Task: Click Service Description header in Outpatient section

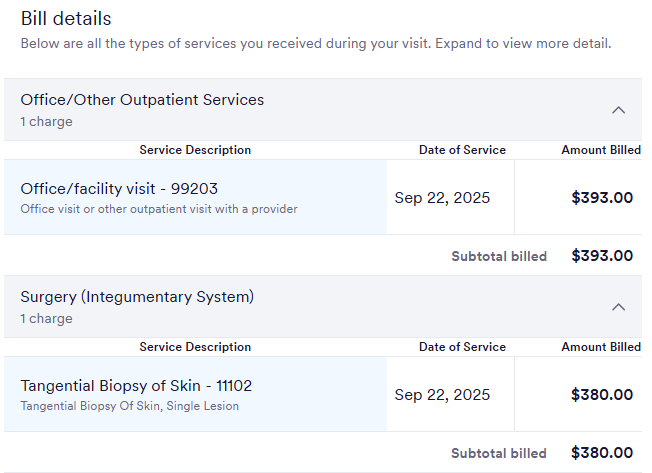Action: click(195, 150)
